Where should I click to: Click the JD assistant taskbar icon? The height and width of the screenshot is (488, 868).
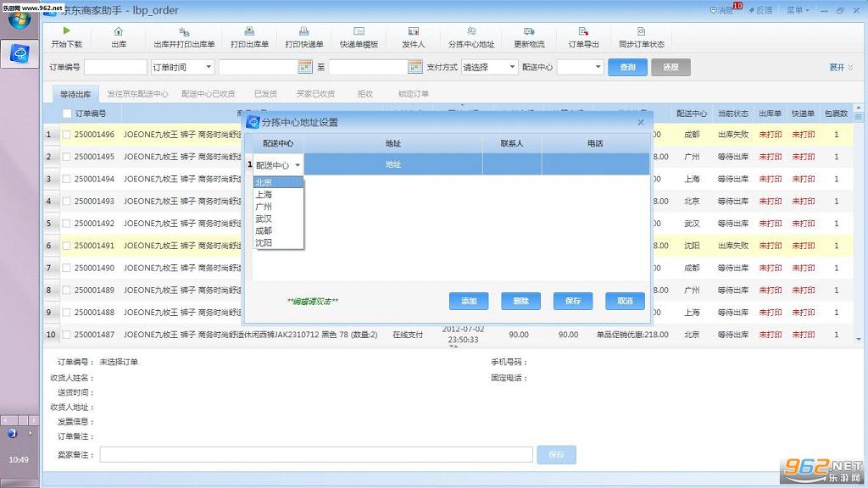coord(20,53)
